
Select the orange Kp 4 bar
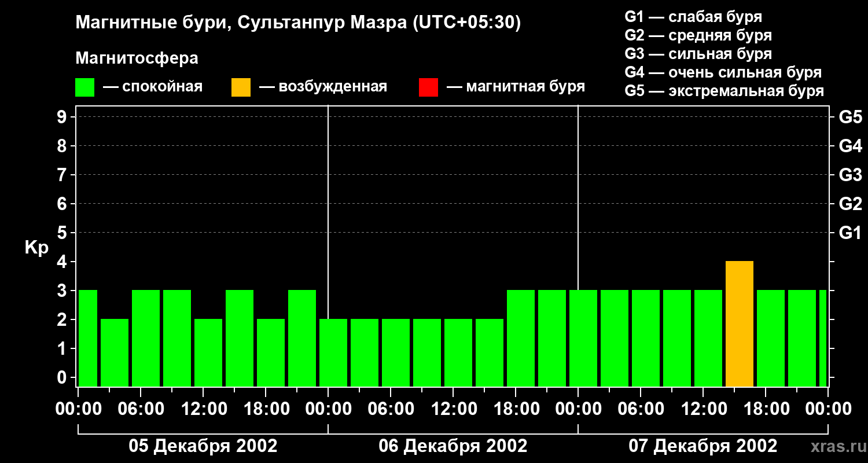tap(740, 324)
